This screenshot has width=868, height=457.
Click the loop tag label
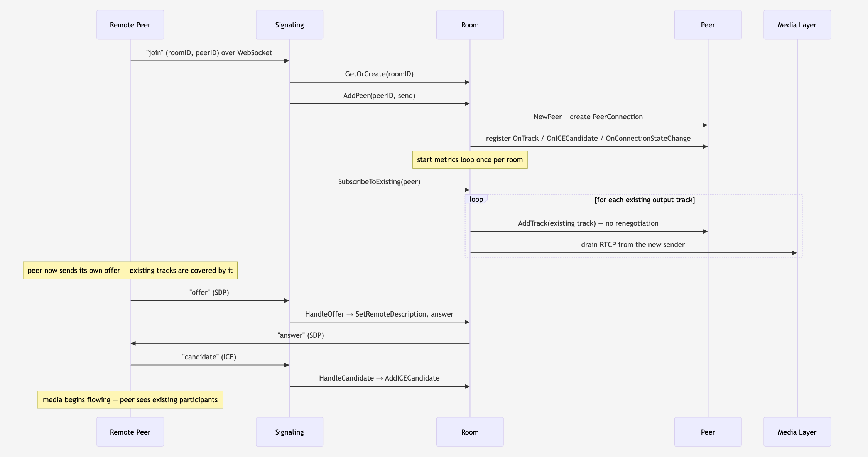click(x=476, y=199)
